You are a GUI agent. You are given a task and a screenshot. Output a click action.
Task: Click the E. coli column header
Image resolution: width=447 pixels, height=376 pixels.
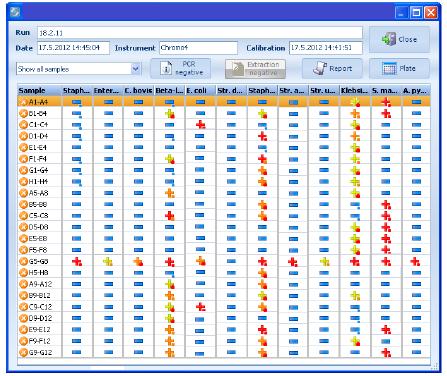pos(201,90)
